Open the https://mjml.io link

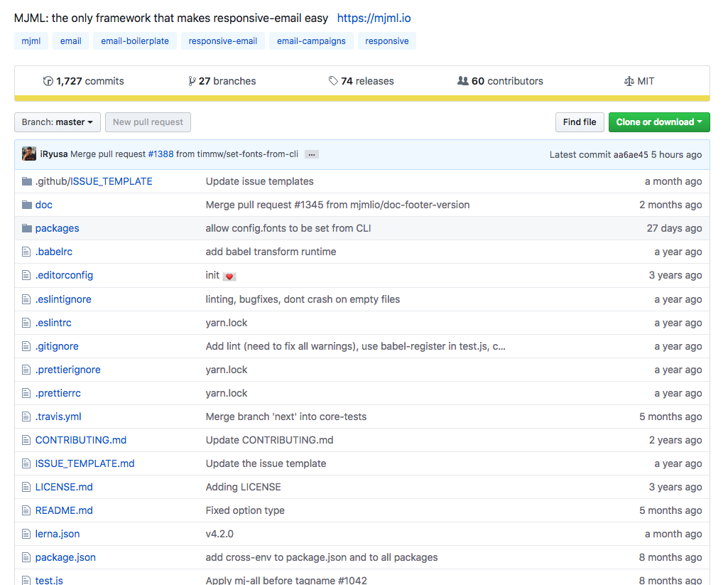point(374,18)
